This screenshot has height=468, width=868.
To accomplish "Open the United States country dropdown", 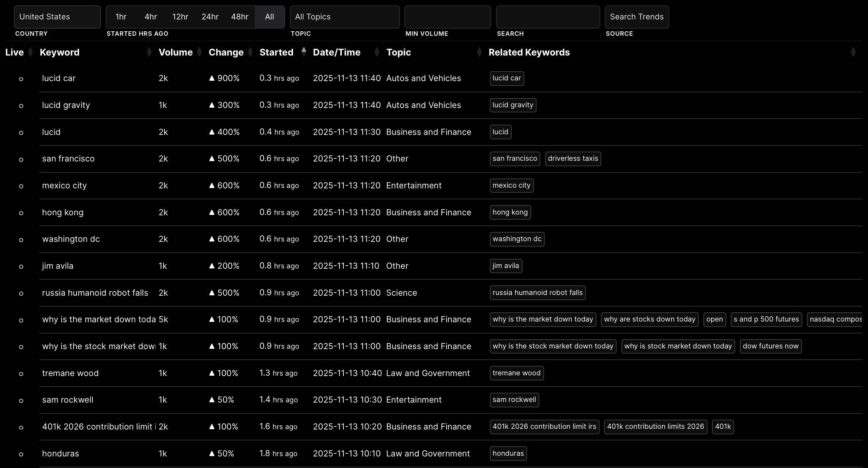I will 57,17.
